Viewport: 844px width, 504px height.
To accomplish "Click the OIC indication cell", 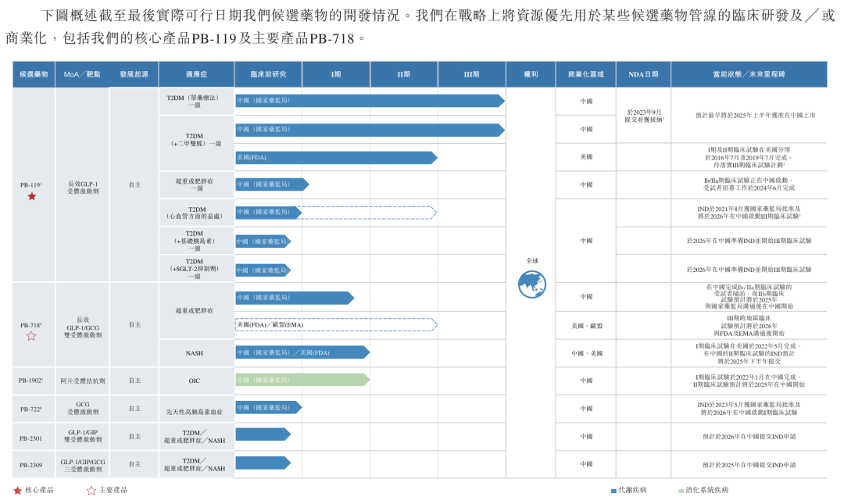I will [195, 381].
